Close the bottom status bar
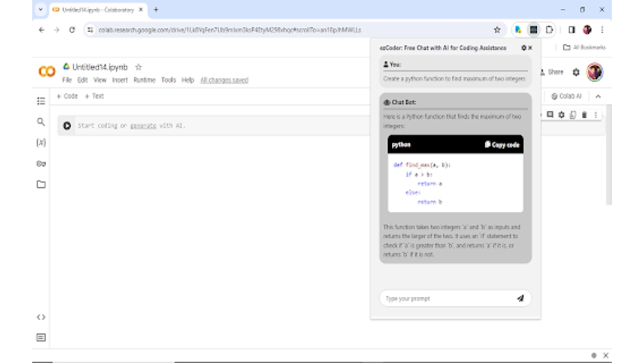The height and width of the screenshot is (363, 644). click(x=605, y=356)
